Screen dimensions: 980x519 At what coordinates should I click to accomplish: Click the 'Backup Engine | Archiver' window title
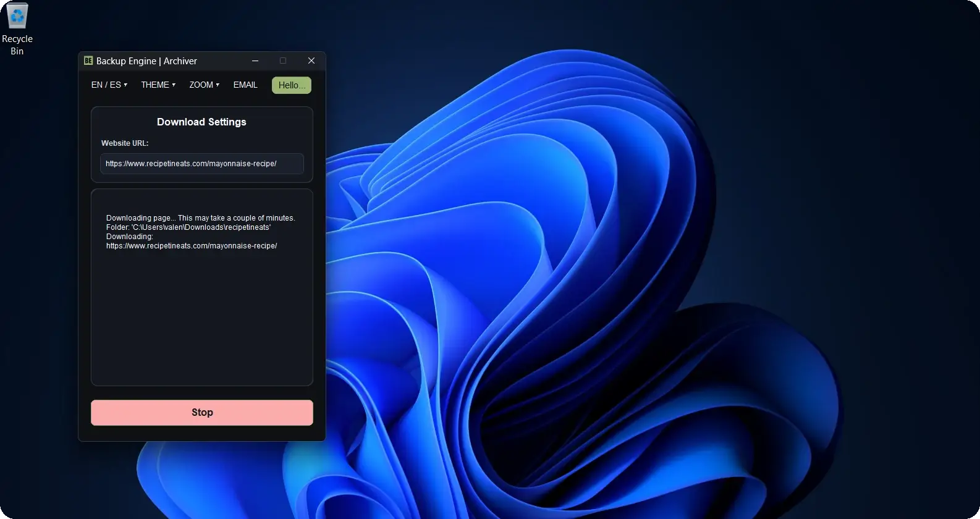click(x=146, y=61)
